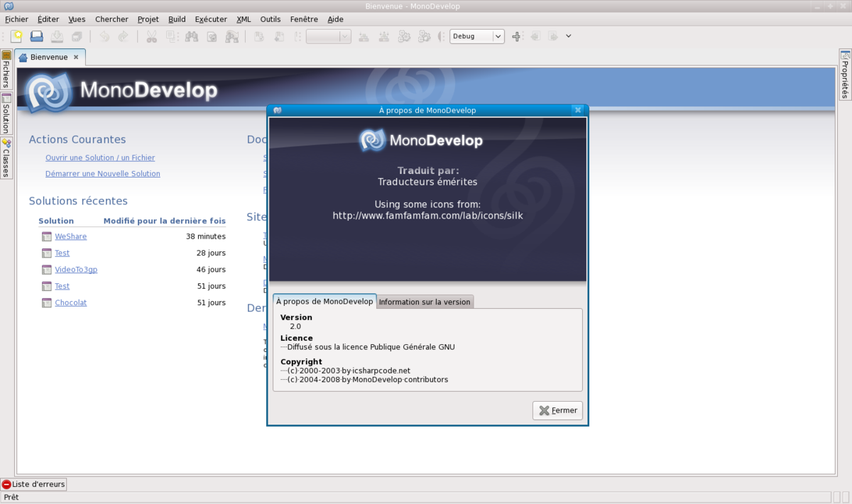Click Ouvrir une Solution / un Fichier link
The width and height of the screenshot is (852, 504).
click(100, 158)
